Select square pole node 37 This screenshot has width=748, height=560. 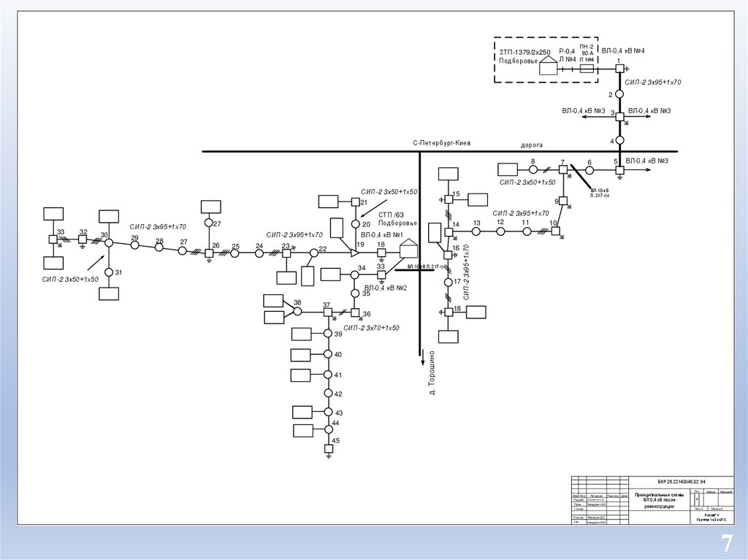pyautogui.click(x=328, y=312)
